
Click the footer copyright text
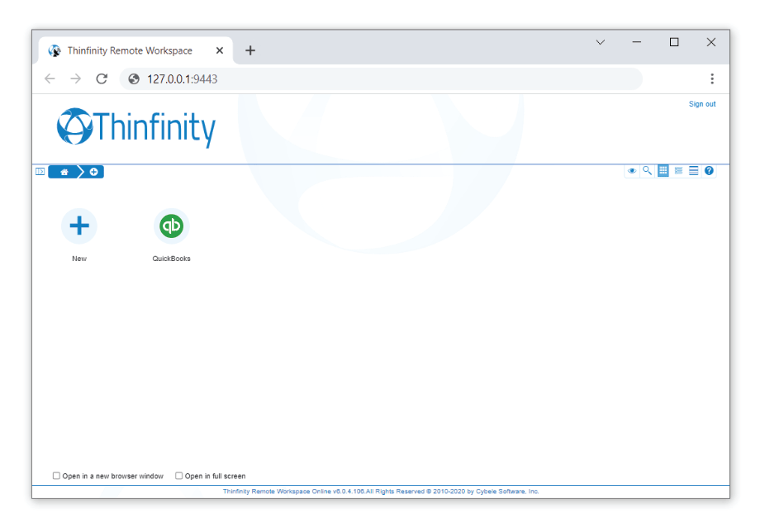(381, 492)
